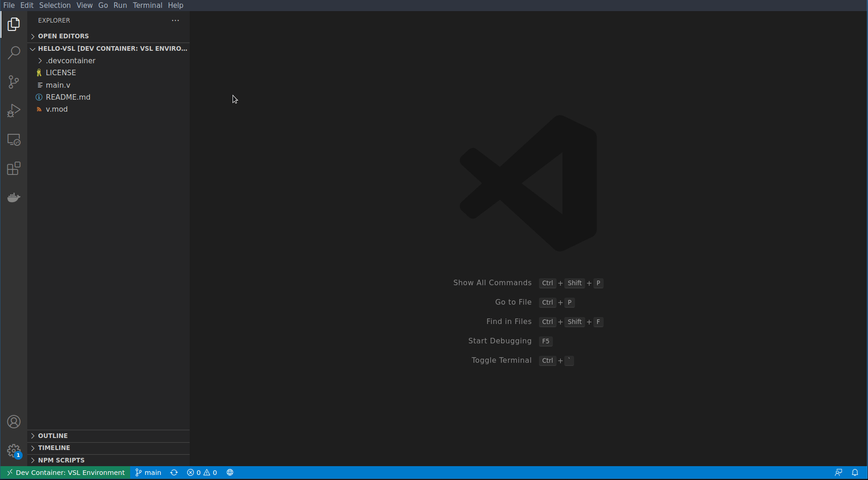Viewport: 868px width, 480px height.
Task: Click the Show All Commands label
Action: pyautogui.click(x=492, y=282)
